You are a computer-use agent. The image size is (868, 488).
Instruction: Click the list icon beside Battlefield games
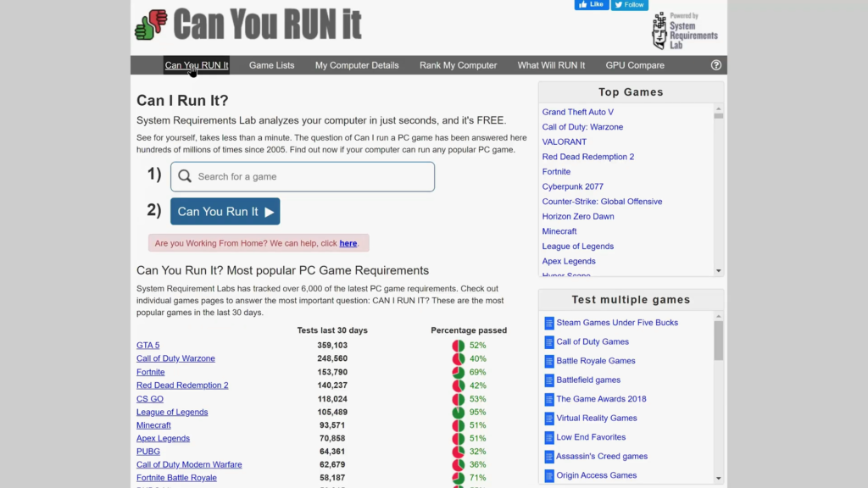point(548,380)
